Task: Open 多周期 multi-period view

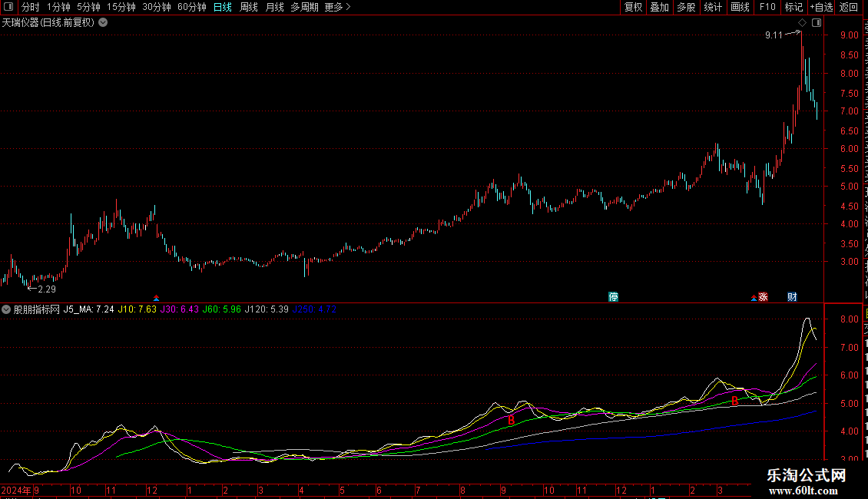Action: pyautogui.click(x=304, y=7)
